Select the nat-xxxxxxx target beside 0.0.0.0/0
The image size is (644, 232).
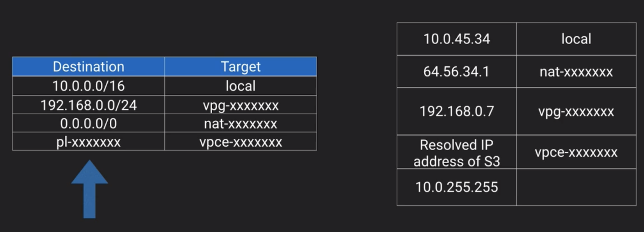coord(240,123)
